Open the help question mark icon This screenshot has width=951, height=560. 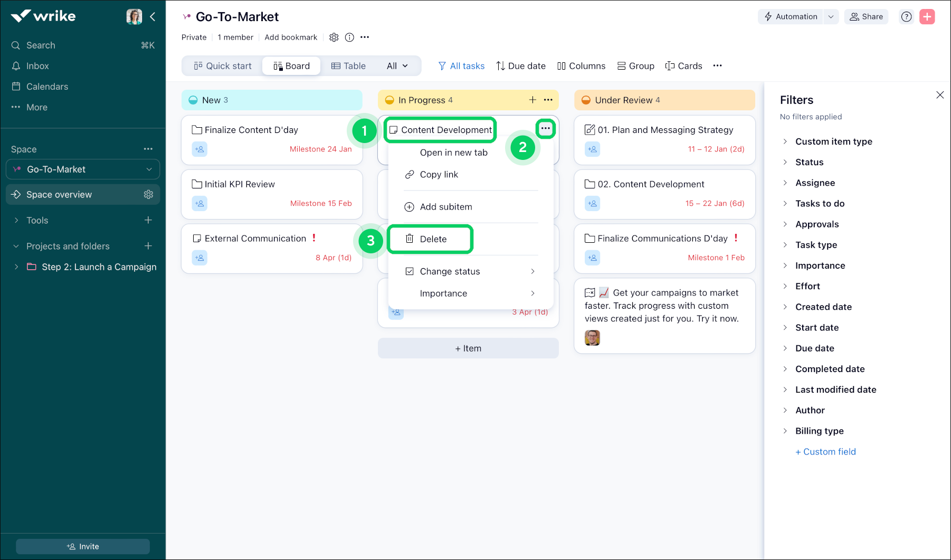tap(906, 17)
